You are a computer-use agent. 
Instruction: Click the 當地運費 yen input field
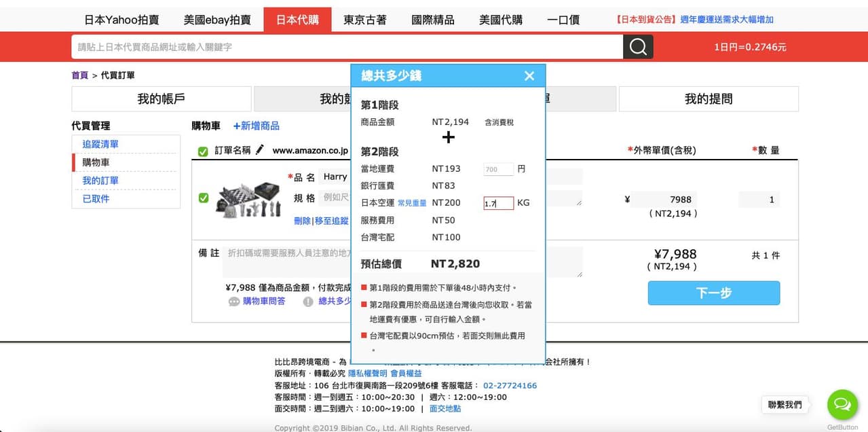coord(498,169)
